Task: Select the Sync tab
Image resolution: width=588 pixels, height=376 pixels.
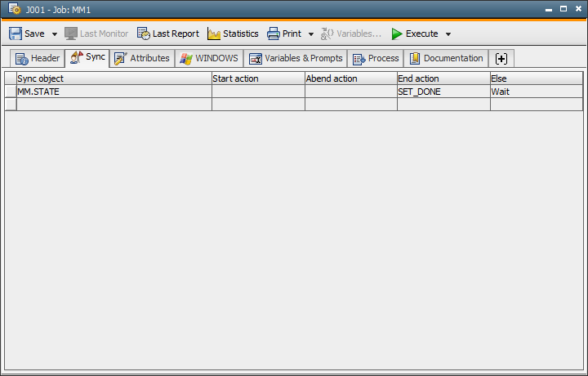Action: (x=87, y=58)
